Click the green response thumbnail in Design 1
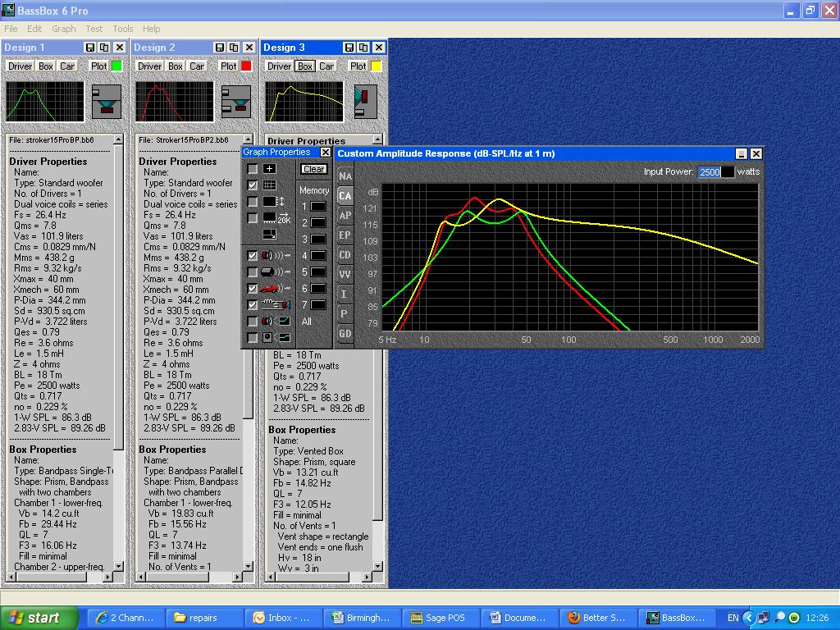840x630 pixels. point(45,101)
